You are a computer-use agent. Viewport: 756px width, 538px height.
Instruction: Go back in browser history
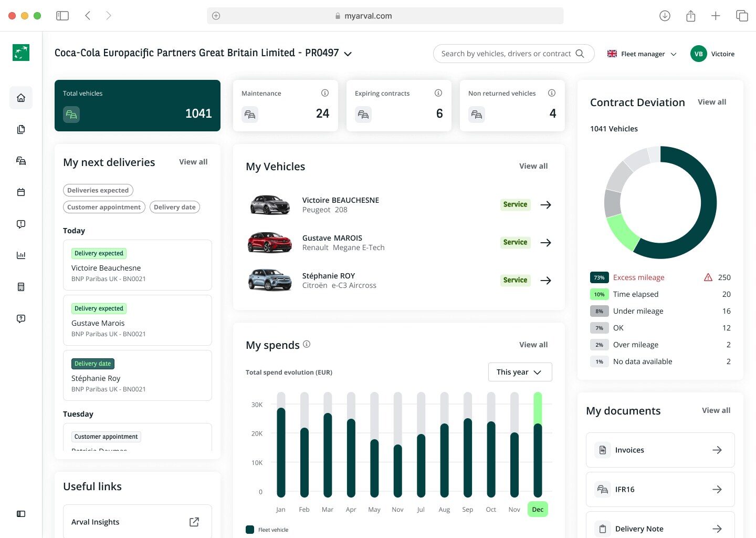pyautogui.click(x=88, y=16)
